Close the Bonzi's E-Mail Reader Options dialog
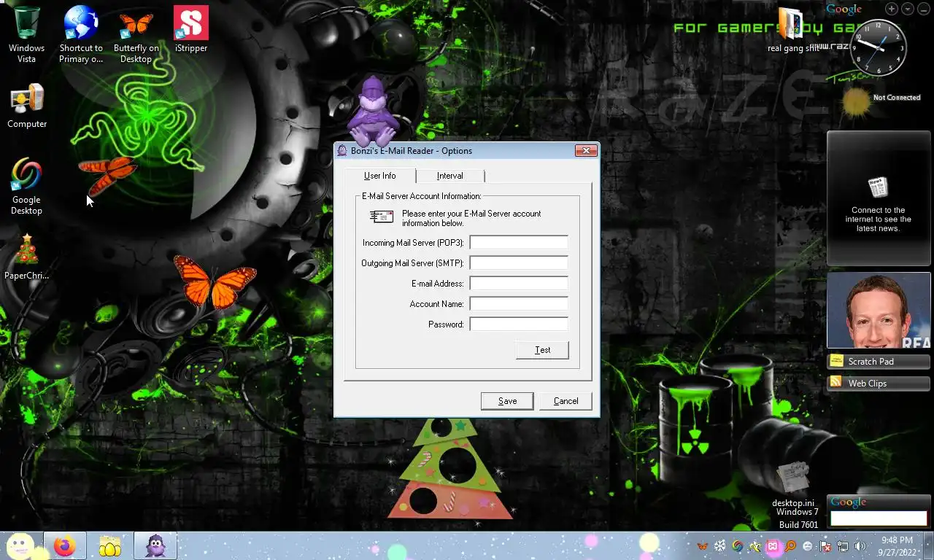This screenshot has width=934, height=560. click(x=586, y=150)
